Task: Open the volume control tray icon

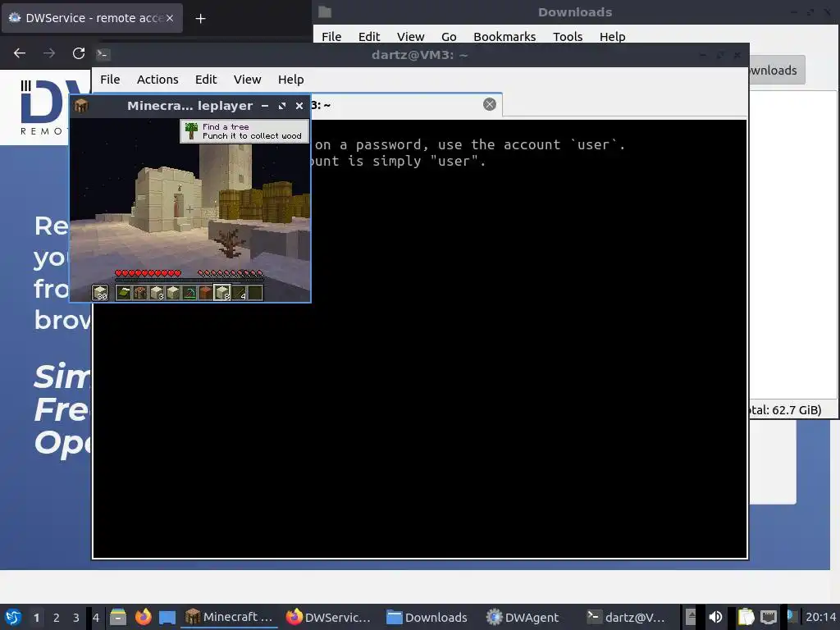Action: coord(715,617)
